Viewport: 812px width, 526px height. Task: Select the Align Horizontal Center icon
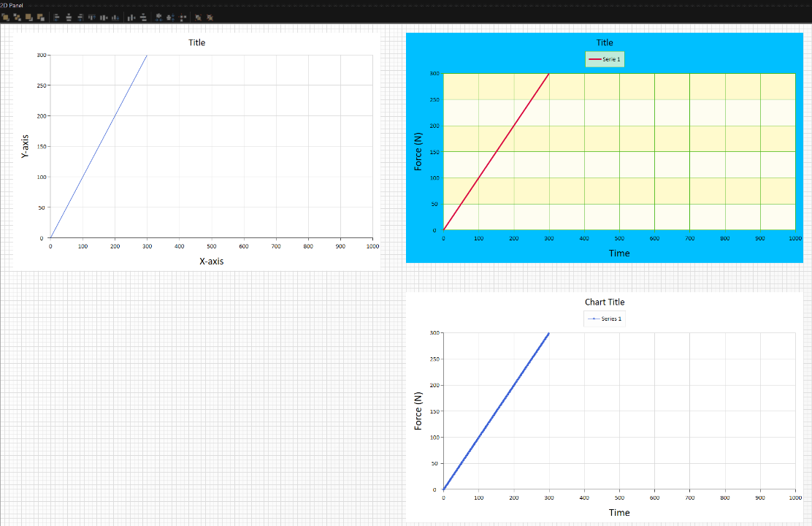pyautogui.click(x=69, y=18)
